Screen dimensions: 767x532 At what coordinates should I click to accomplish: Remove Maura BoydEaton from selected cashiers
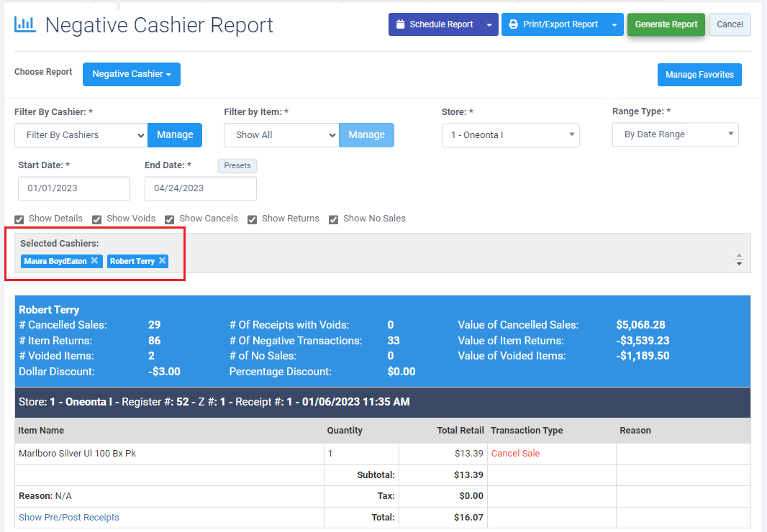[94, 261]
